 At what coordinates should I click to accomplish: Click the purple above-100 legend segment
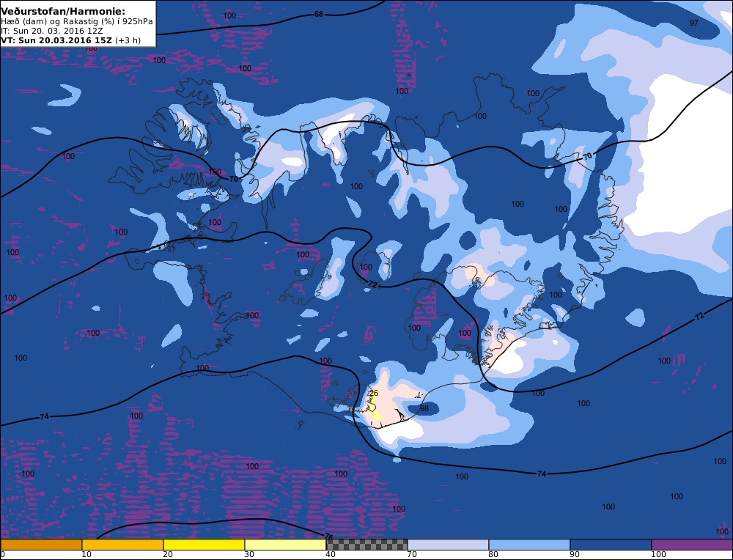pos(692,545)
